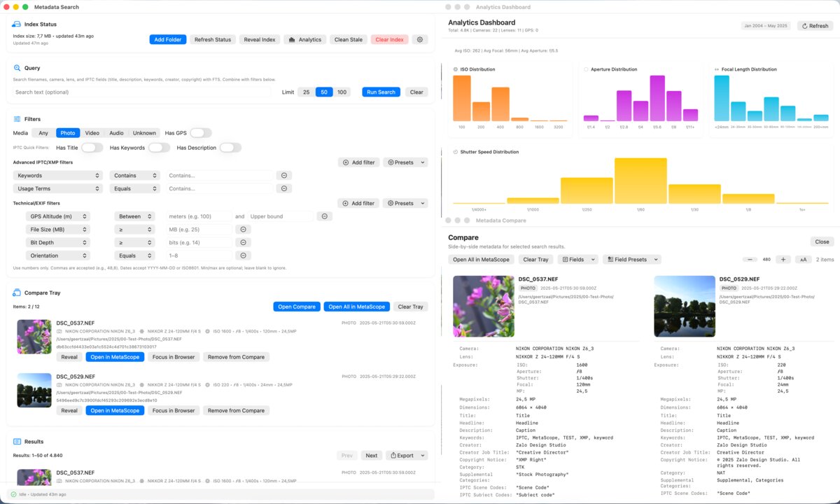840x504 pixels.
Task: Turn on the Has Keywords toggle
Action: point(159,148)
